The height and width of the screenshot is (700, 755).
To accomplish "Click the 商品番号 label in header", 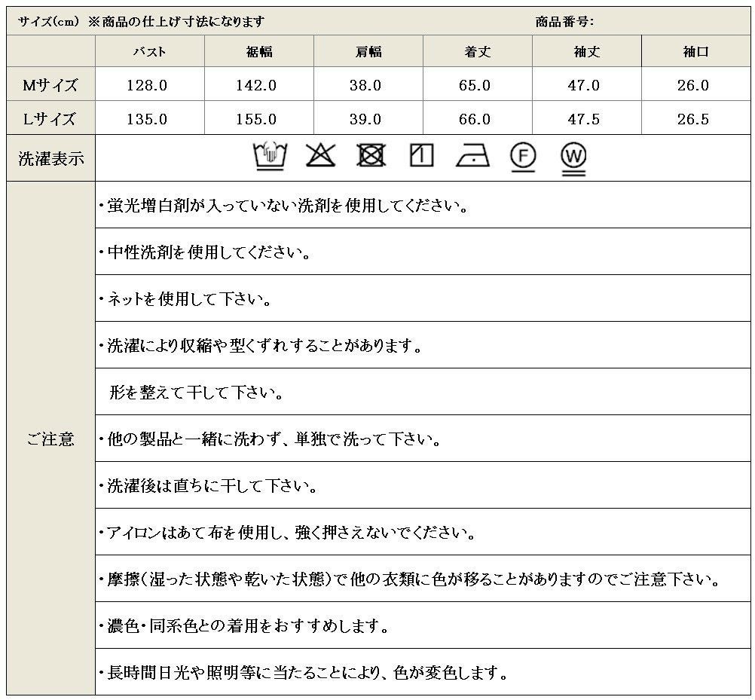I will (x=565, y=22).
